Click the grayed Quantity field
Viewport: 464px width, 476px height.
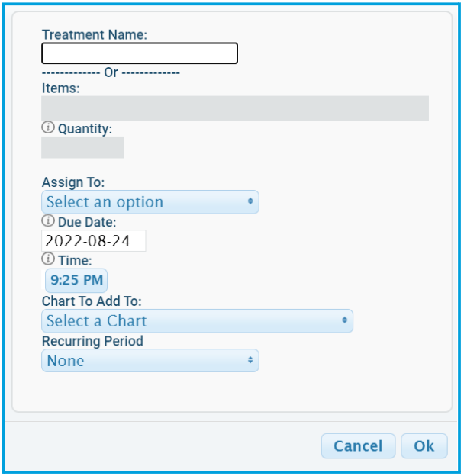point(82,147)
